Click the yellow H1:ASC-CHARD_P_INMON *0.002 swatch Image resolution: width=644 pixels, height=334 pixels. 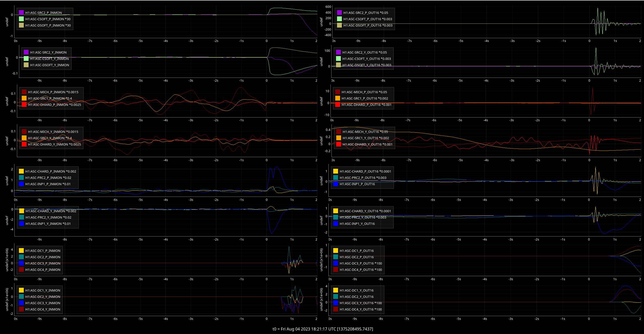tap(21, 171)
